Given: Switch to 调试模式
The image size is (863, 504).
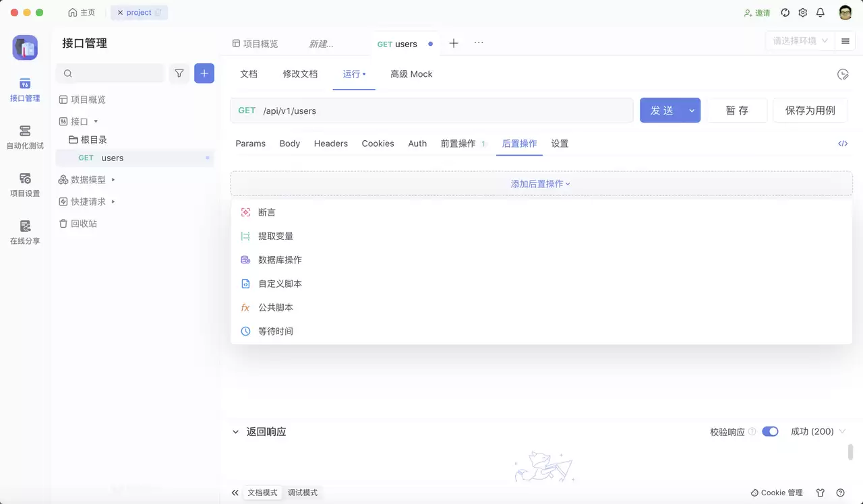Looking at the screenshot, I should pos(303,493).
